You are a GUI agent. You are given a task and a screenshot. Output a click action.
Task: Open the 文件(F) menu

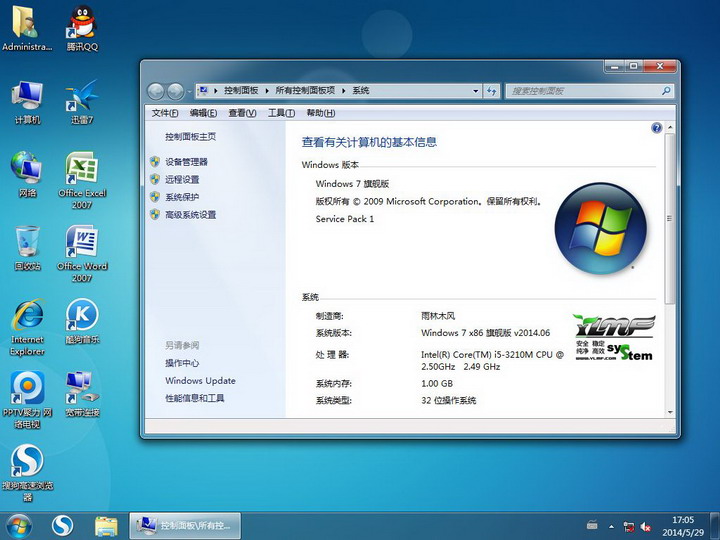pyautogui.click(x=165, y=113)
